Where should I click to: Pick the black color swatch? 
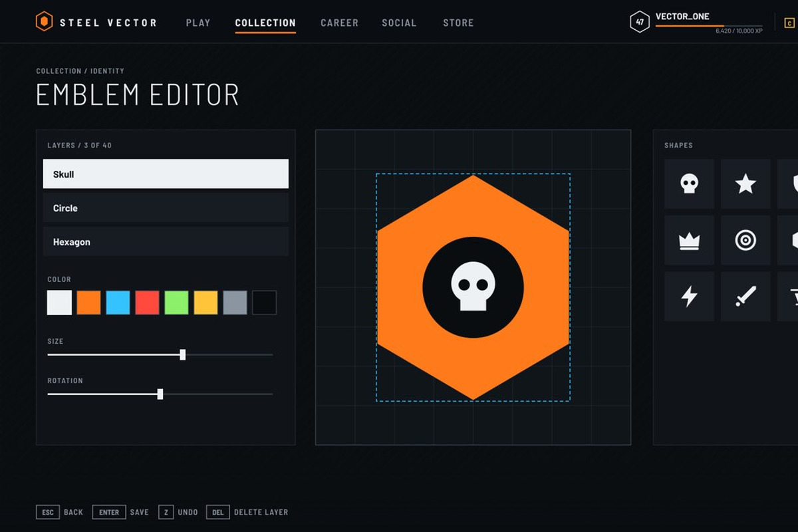264,303
